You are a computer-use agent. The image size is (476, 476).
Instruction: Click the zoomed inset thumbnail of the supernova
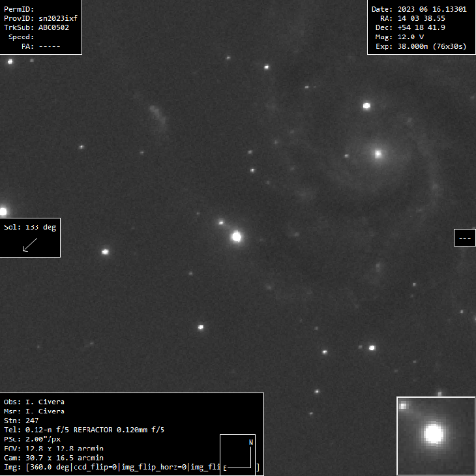435,435
